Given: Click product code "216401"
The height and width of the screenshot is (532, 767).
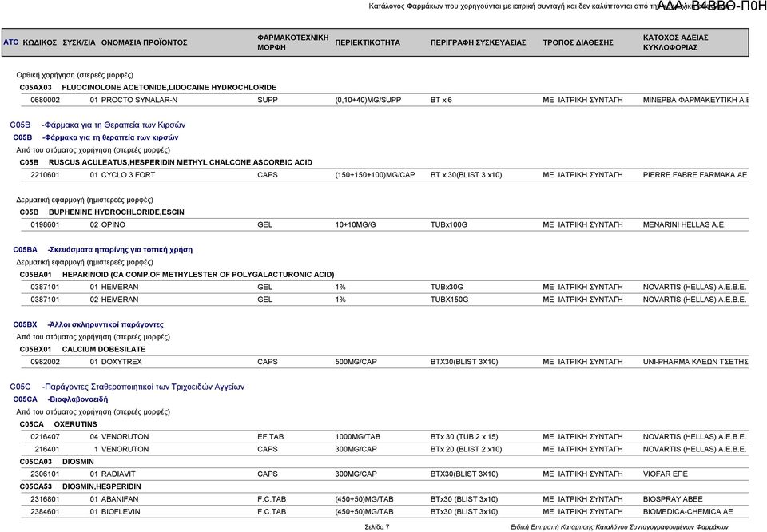Looking at the screenshot, I should [47, 450].
